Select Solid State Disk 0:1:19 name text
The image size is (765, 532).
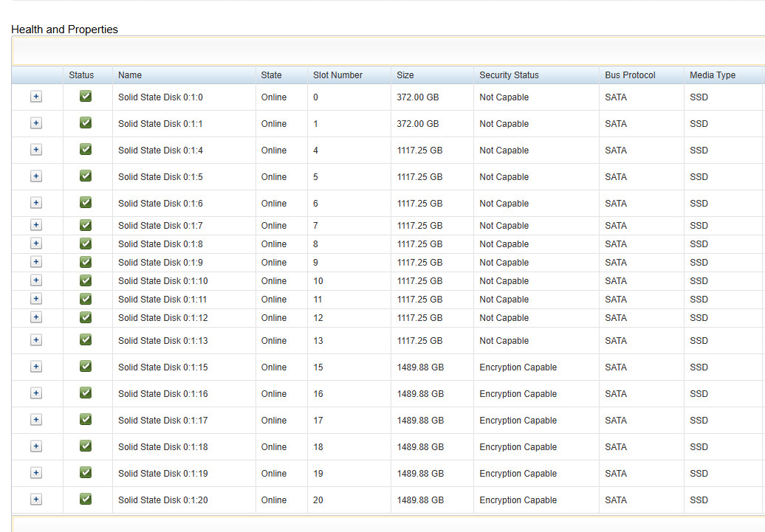click(163, 474)
